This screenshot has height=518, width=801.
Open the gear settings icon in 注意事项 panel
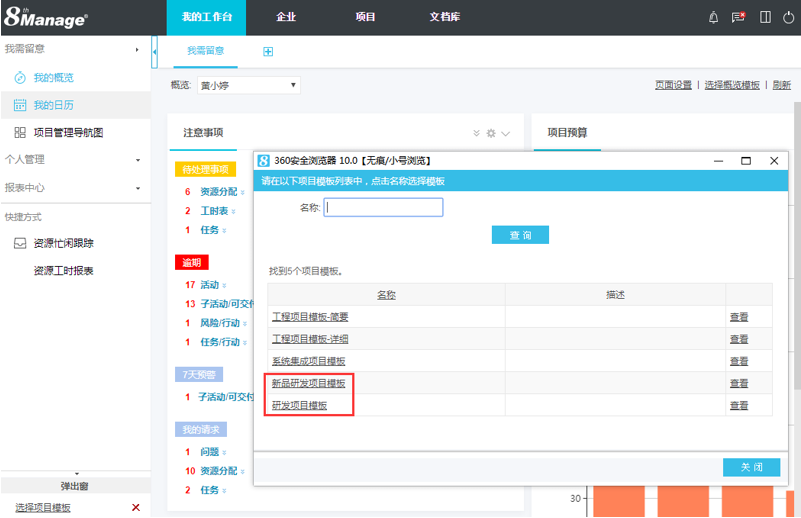[491, 133]
